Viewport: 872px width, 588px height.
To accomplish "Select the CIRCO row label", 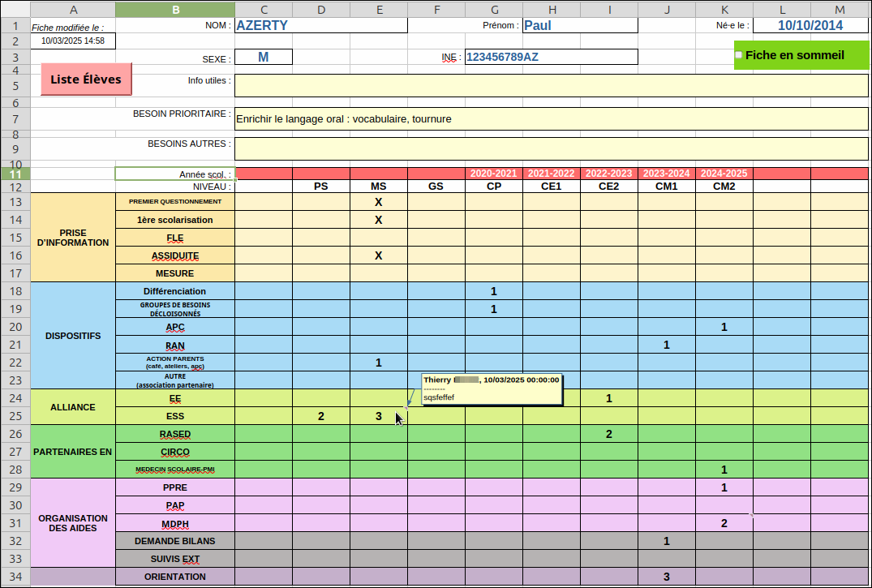I will 175,452.
